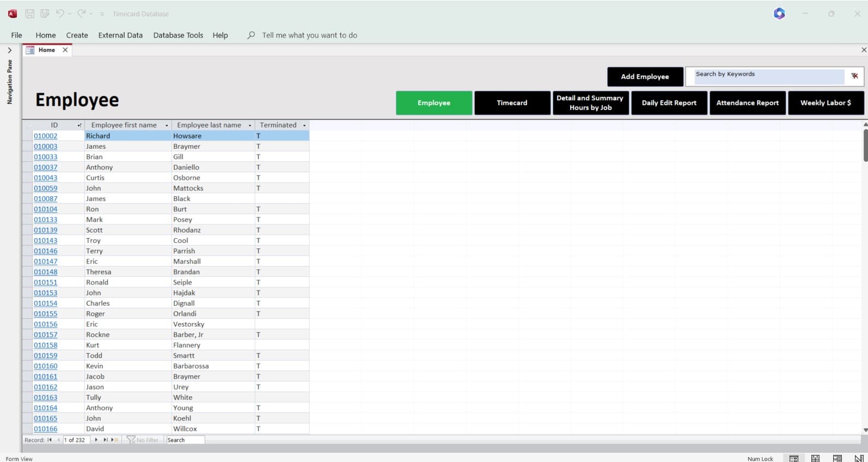The width and height of the screenshot is (868, 462).
Task: Click the Search by Keywords field
Action: (769, 76)
